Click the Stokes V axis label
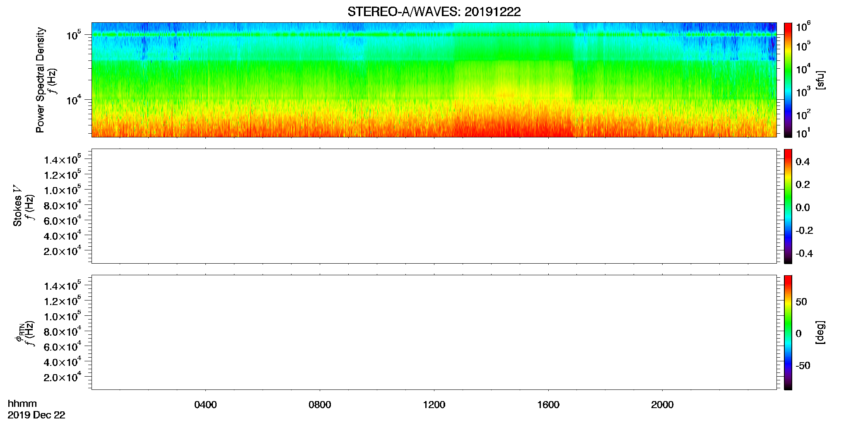The height and width of the screenshot is (447, 868). pos(17,206)
